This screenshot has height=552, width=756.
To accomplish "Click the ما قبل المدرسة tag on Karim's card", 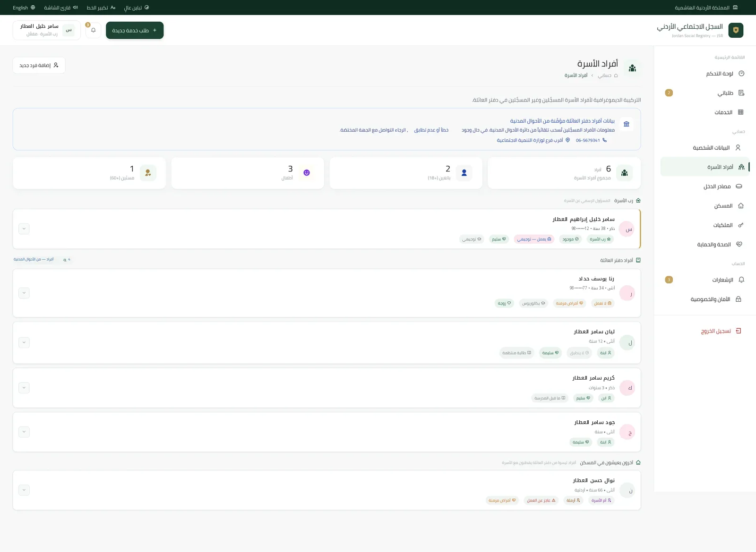I will click(550, 398).
